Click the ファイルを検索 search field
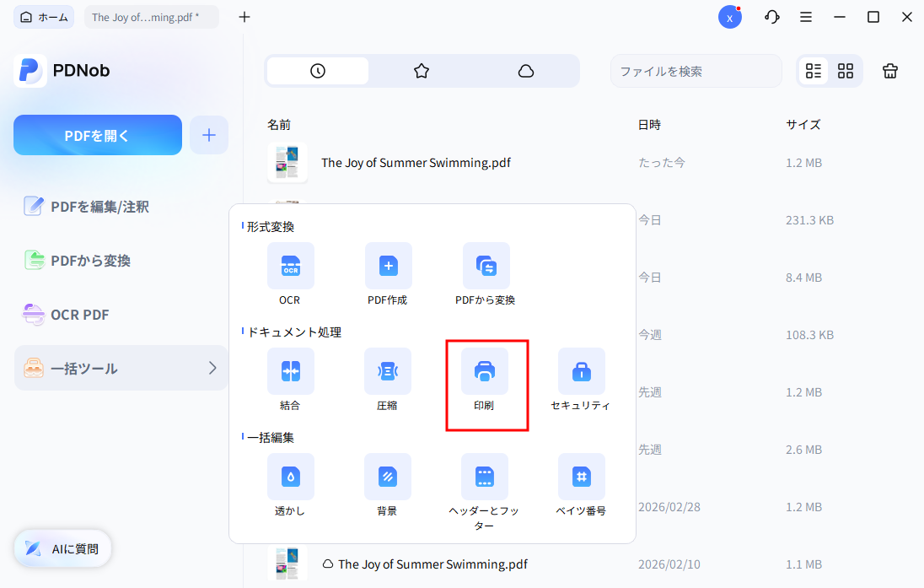 pyautogui.click(x=696, y=71)
